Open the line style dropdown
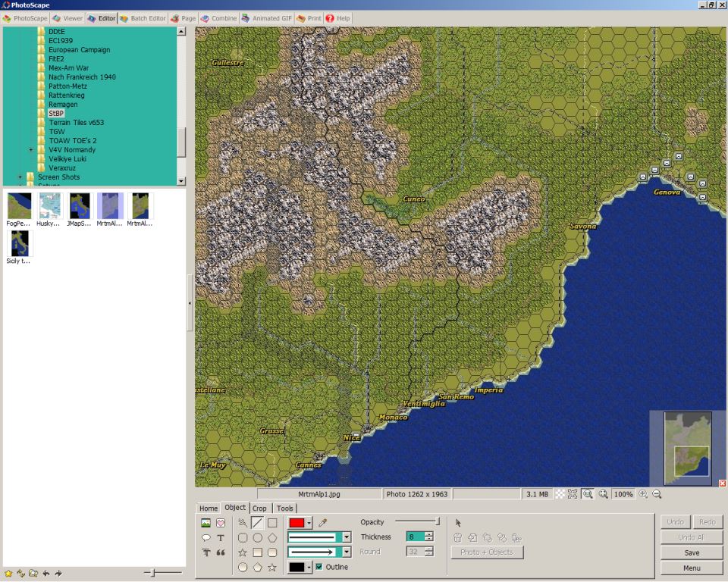The height and width of the screenshot is (582, 728). (x=347, y=537)
